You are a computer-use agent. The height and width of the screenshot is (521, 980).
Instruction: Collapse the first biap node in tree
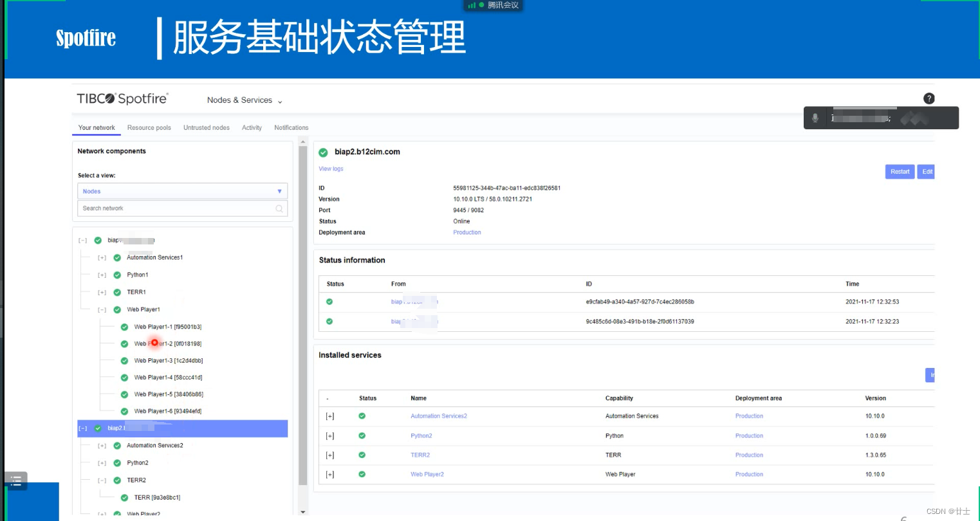click(82, 241)
